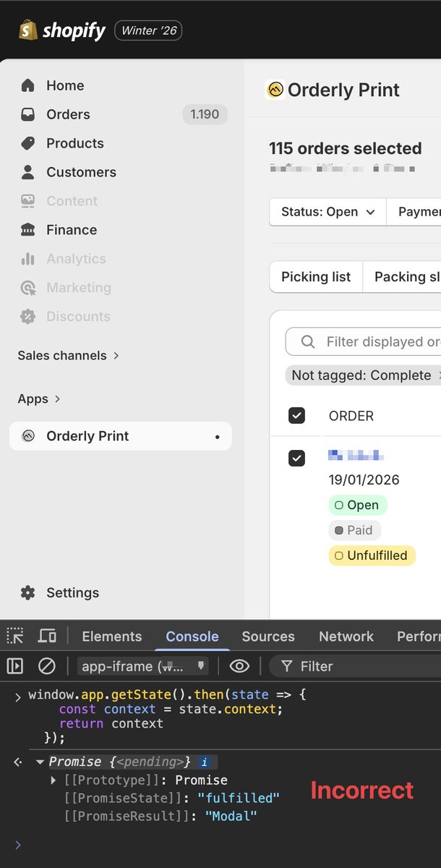
Task: Click the green Open status badge
Action: click(x=358, y=505)
